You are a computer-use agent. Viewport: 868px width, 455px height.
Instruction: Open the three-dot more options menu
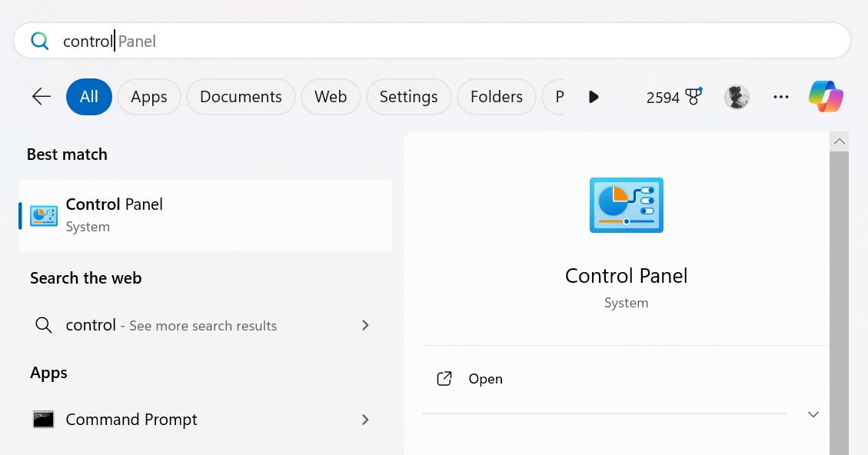[x=781, y=97]
